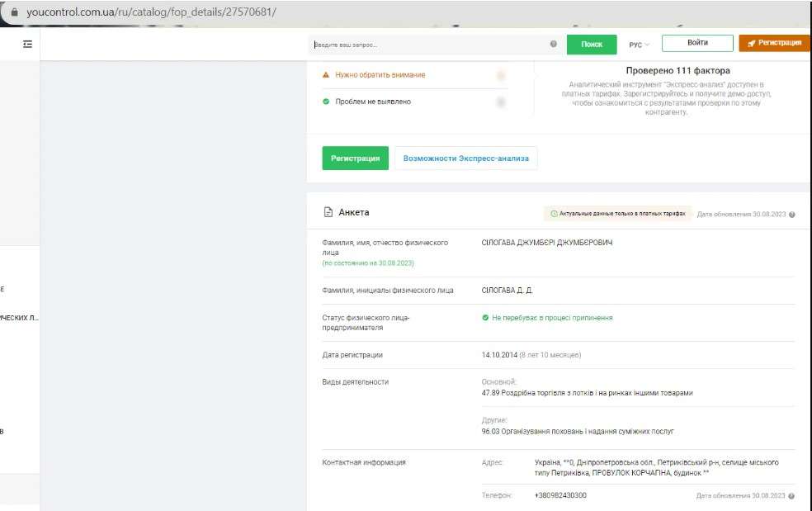Image resolution: width=812 pixels, height=511 pixels.
Task: Click the padlock icon in address bar
Action: click(13, 12)
